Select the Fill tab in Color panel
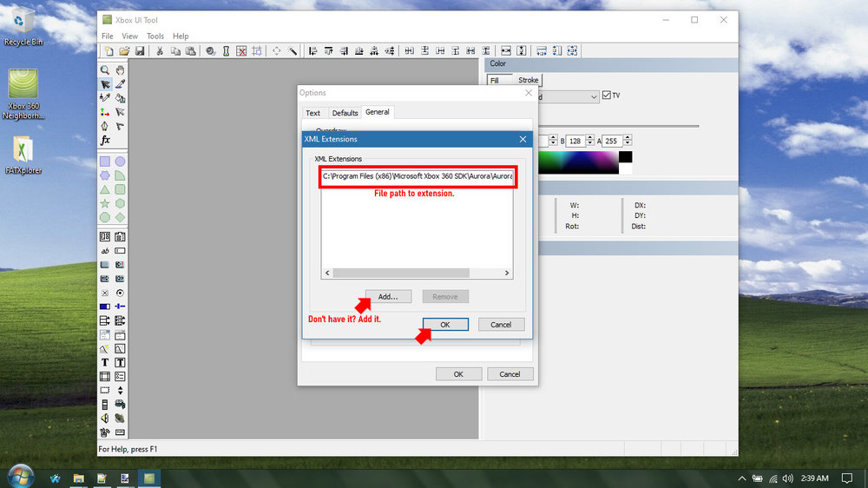The width and height of the screenshot is (868, 488). [x=495, y=80]
